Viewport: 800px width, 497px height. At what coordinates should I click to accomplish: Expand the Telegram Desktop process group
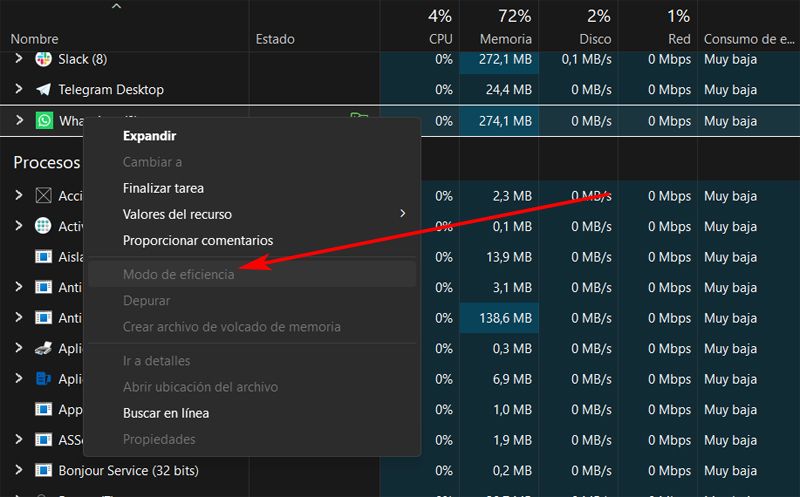click(x=19, y=89)
